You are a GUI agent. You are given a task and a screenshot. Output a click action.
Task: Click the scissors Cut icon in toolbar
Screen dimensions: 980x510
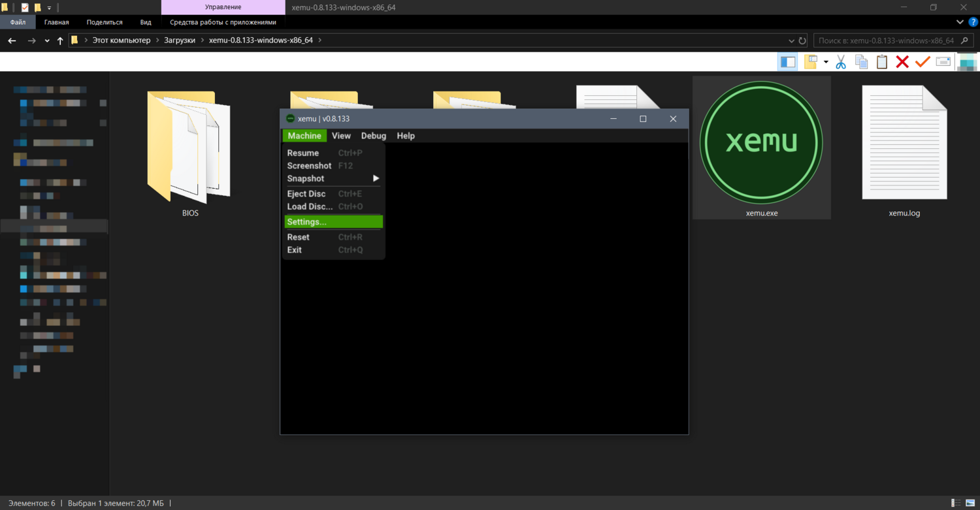click(x=841, y=62)
